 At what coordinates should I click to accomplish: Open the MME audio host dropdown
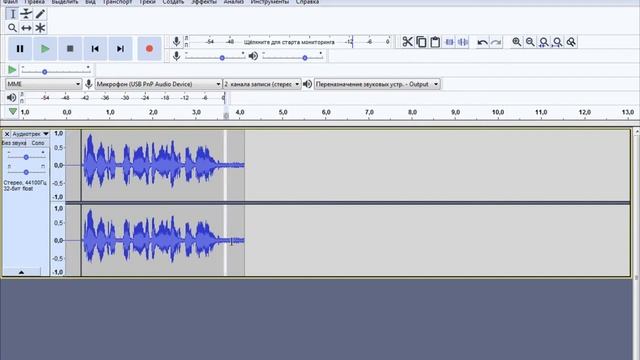[x=43, y=84]
